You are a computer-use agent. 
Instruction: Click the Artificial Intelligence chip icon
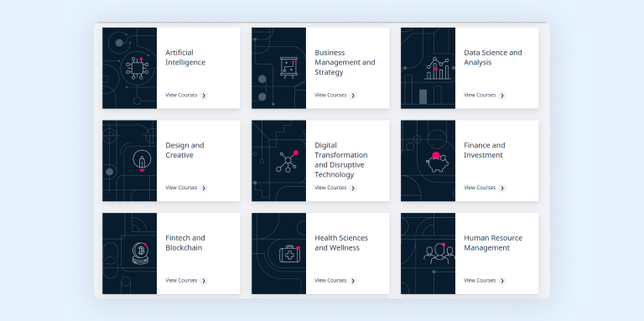click(x=138, y=68)
